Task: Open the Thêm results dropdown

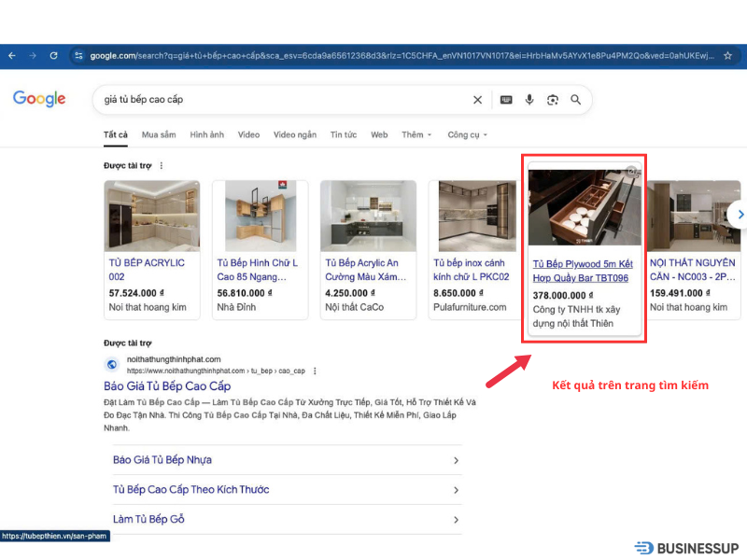Action: point(416,134)
